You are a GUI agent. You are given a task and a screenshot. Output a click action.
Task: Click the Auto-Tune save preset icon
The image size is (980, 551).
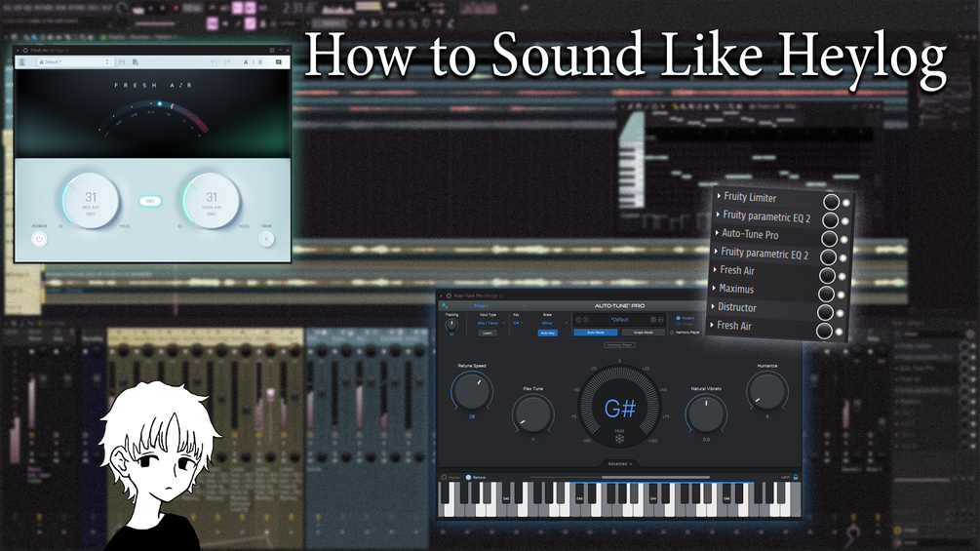[653, 320]
